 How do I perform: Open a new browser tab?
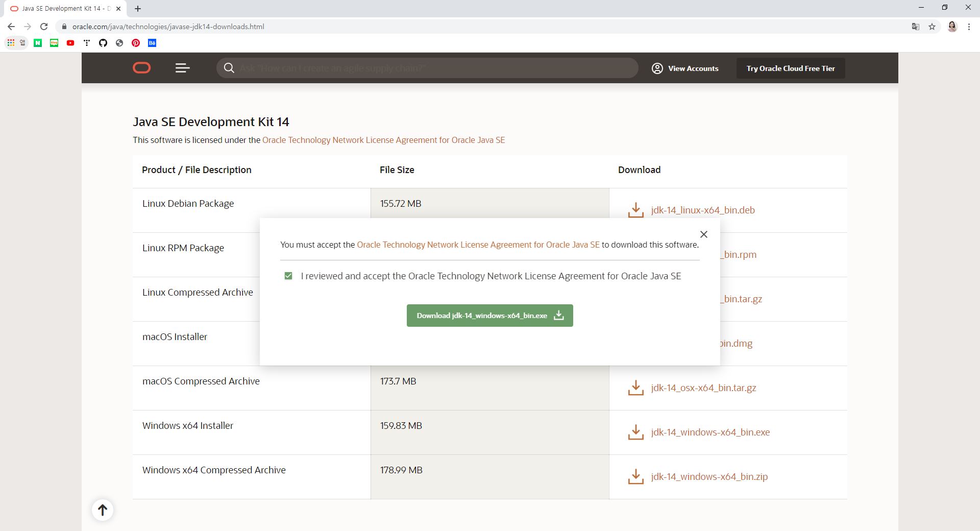click(138, 9)
